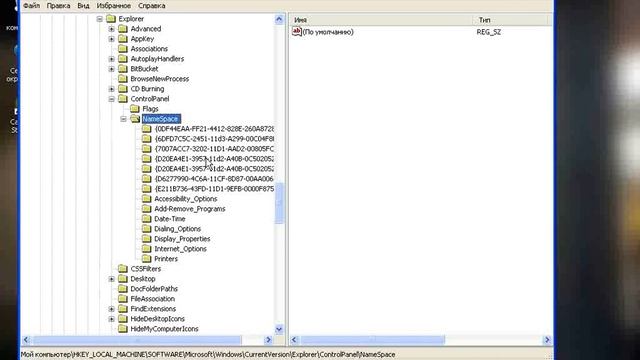Image resolution: width=640 pixels, height=360 pixels.
Task: Sort values by the Имя column header
Action: [381, 20]
